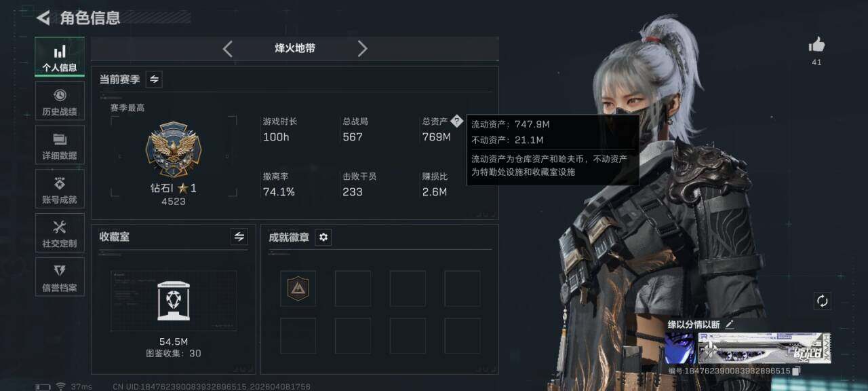Click the 总资产 question mark help icon
Image resolution: width=868 pixels, height=391 pixels.
coord(456,121)
